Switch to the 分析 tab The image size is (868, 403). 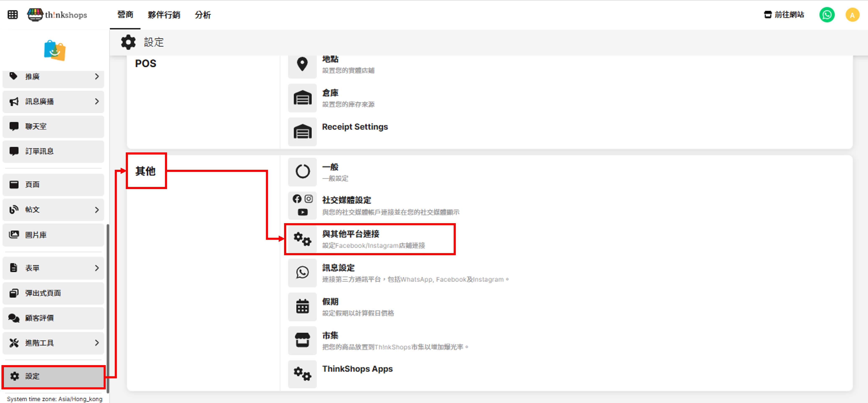pos(202,15)
